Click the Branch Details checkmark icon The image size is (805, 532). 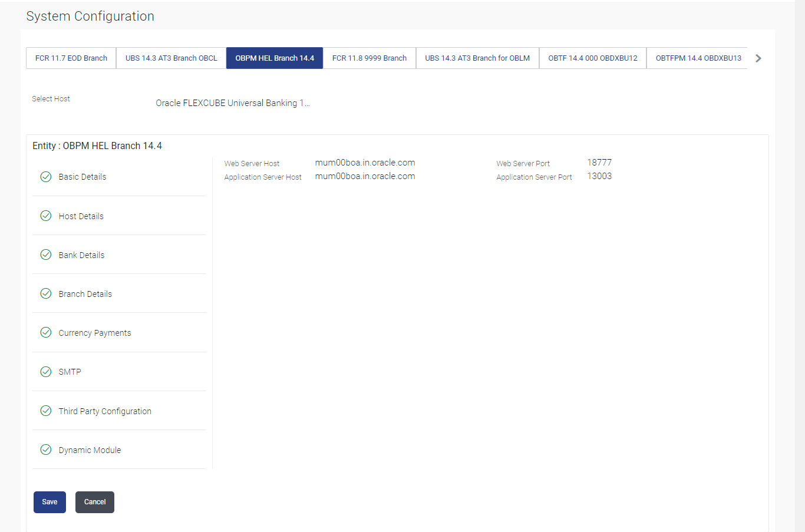(45, 293)
